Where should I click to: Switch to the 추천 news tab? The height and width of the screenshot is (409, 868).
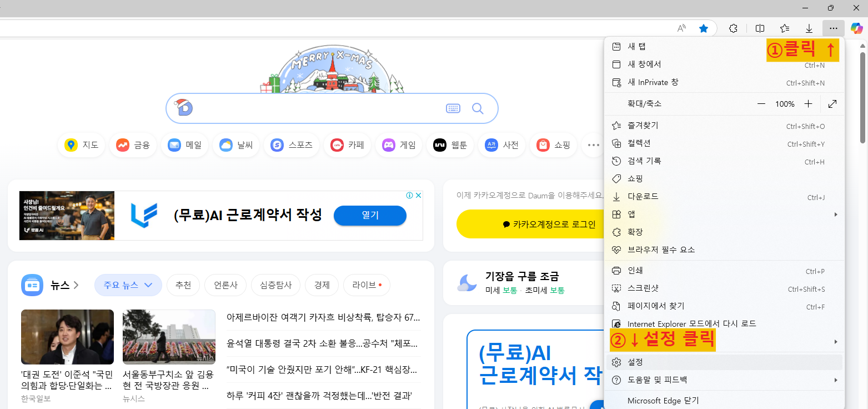[183, 285]
